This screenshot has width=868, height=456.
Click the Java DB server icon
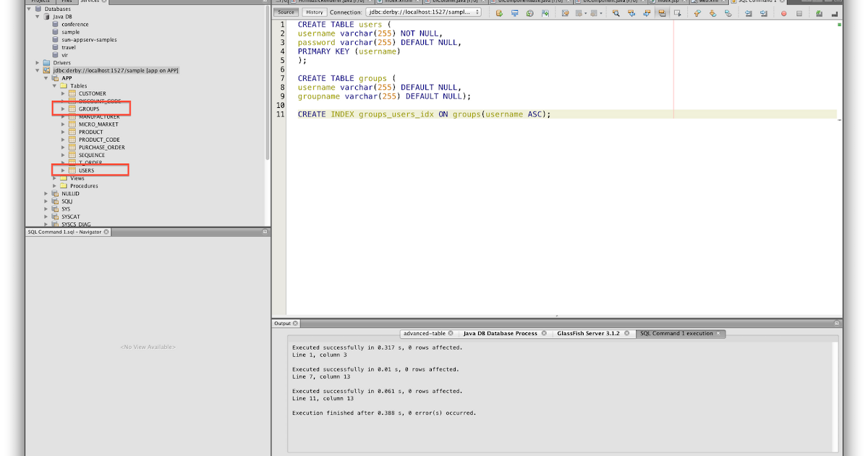[x=46, y=17]
